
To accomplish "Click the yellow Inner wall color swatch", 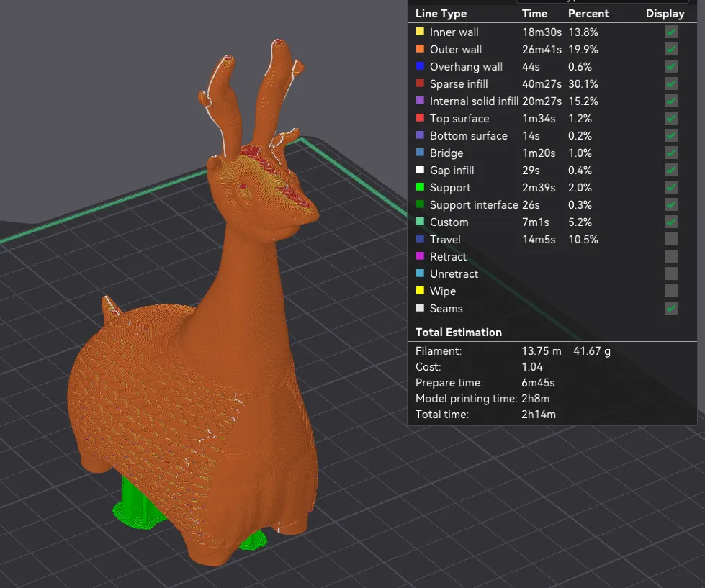I will click(x=420, y=32).
